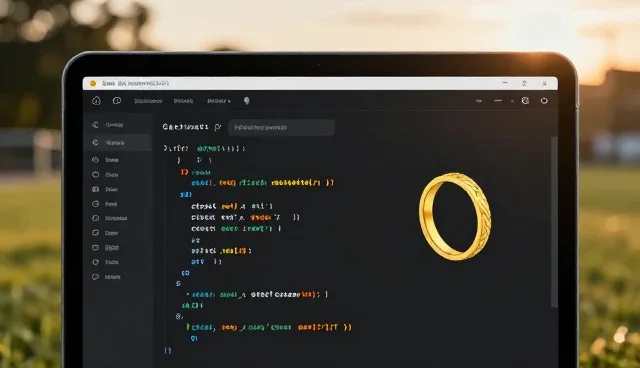This screenshot has width=640, height=368.
Task: Close the application window
Action: tap(544, 83)
